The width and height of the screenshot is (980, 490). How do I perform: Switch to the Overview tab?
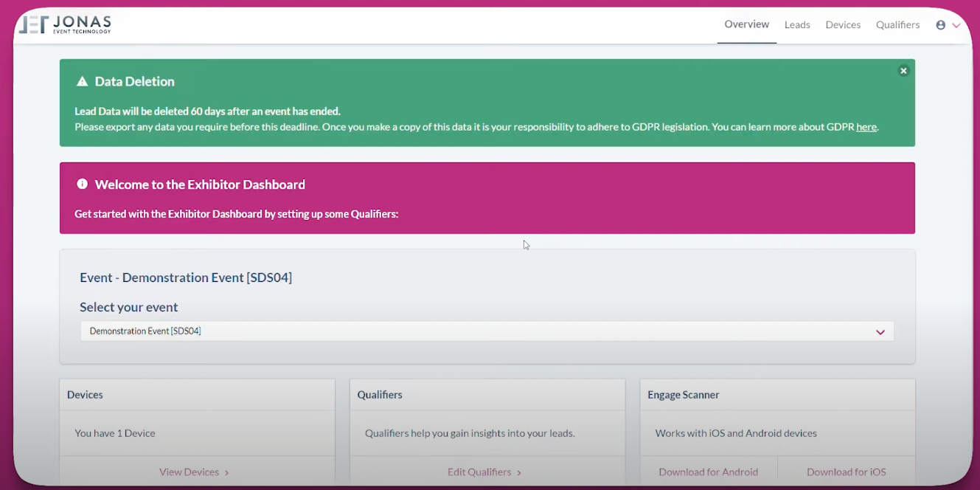pos(746,24)
